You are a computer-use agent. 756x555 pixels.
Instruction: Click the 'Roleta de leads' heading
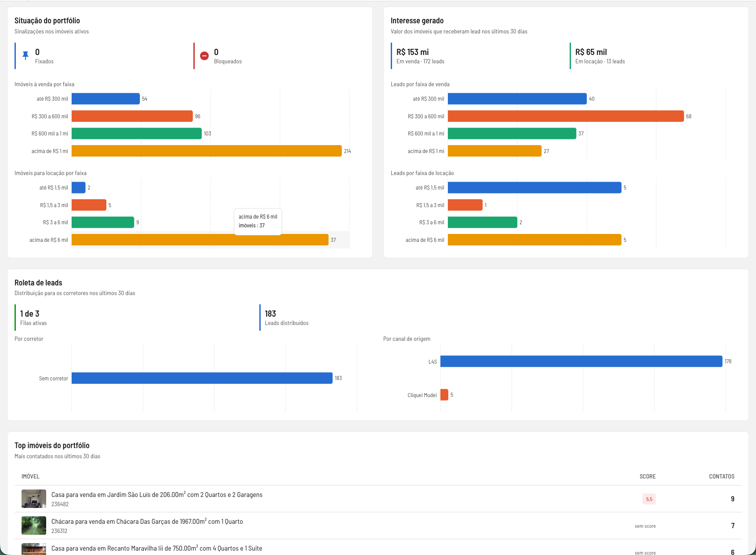[38, 283]
